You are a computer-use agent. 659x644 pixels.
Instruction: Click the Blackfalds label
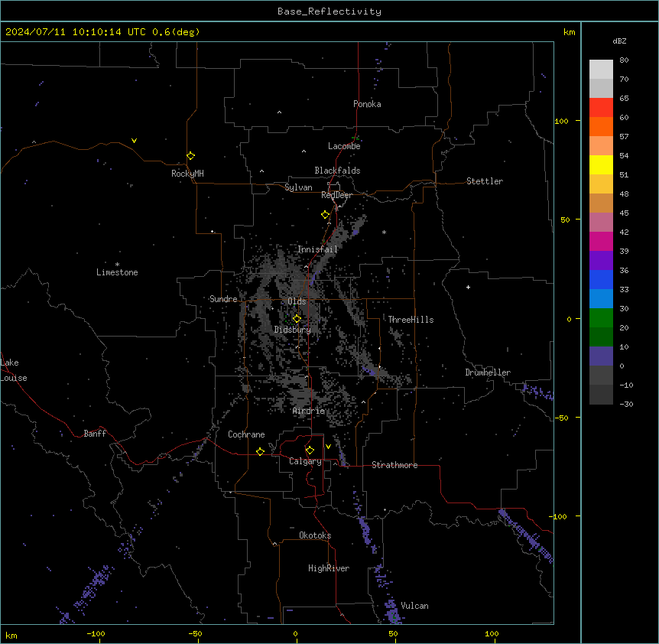pos(337,171)
